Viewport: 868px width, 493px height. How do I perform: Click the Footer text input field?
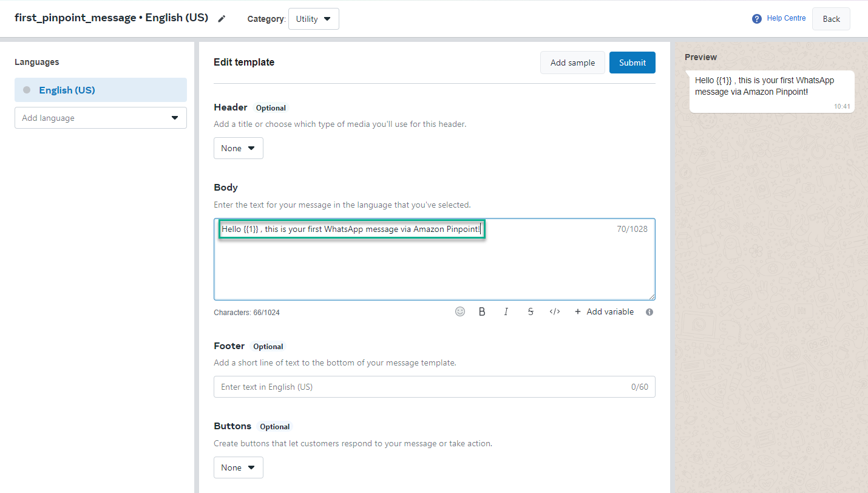coord(434,386)
